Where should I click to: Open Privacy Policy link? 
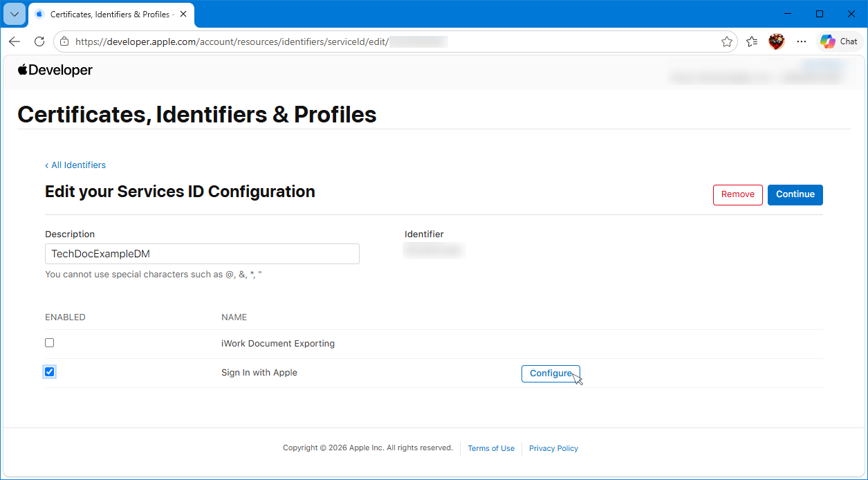tap(553, 448)
